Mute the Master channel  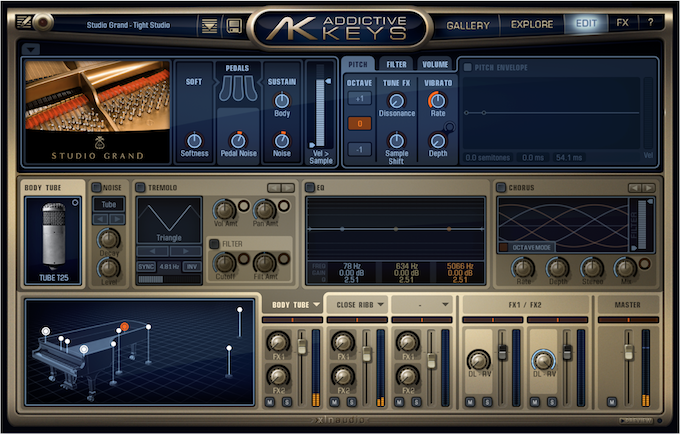611,402
